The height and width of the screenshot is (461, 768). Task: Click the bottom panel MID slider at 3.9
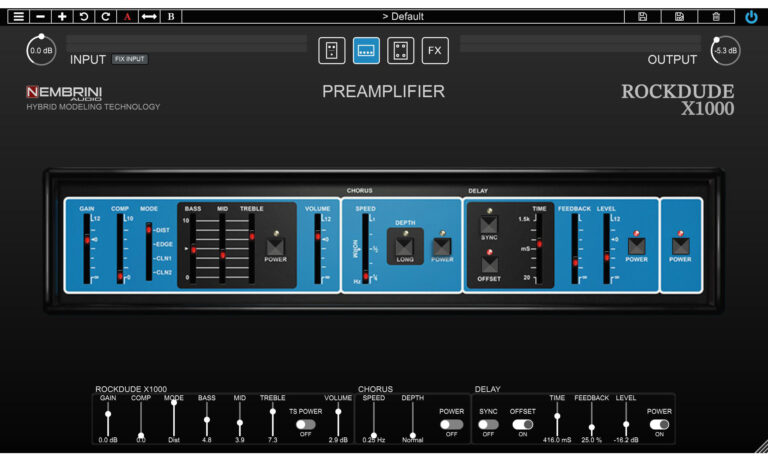[240, 419]
